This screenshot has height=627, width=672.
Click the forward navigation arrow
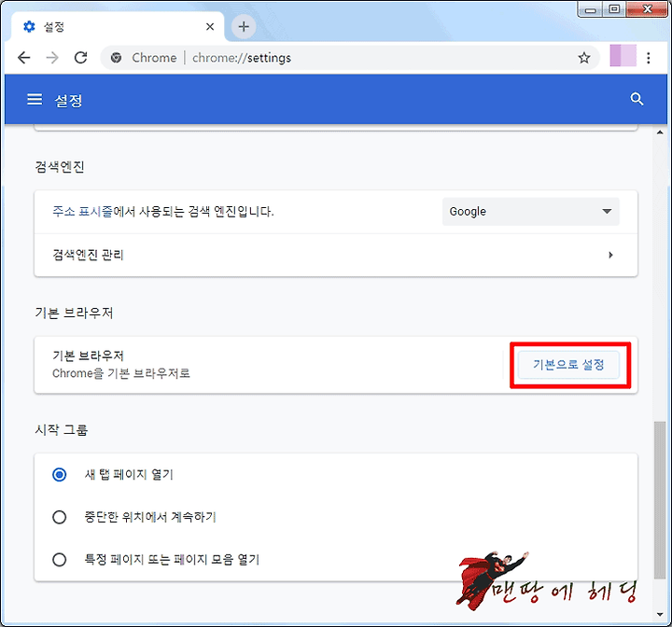52,58
